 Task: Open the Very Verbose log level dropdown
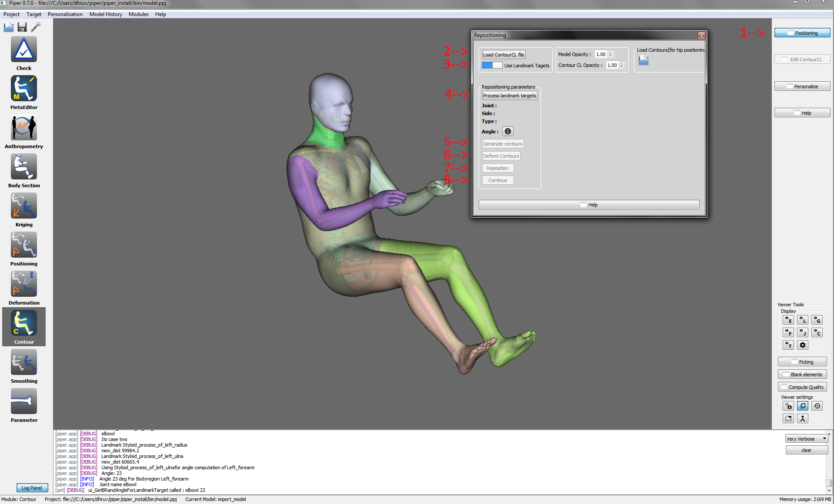click(806, 439)
